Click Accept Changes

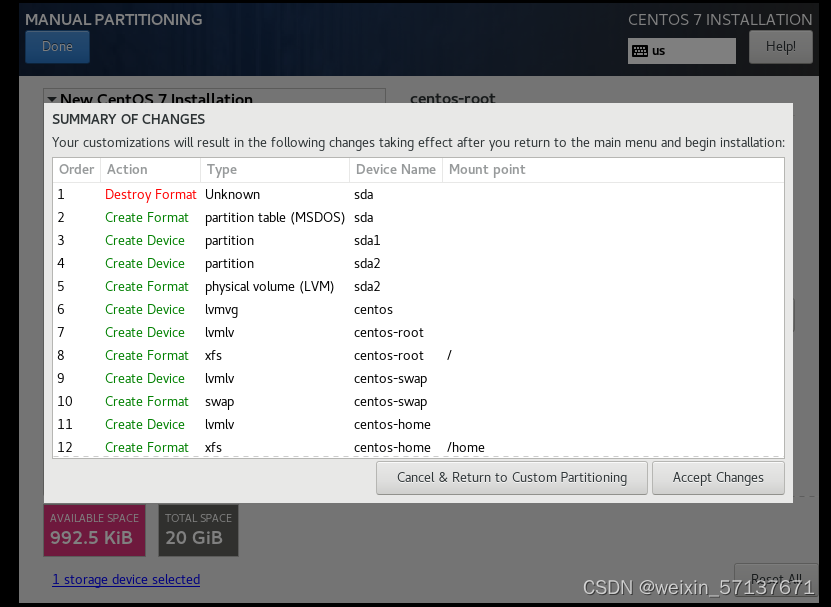(718, 478)
